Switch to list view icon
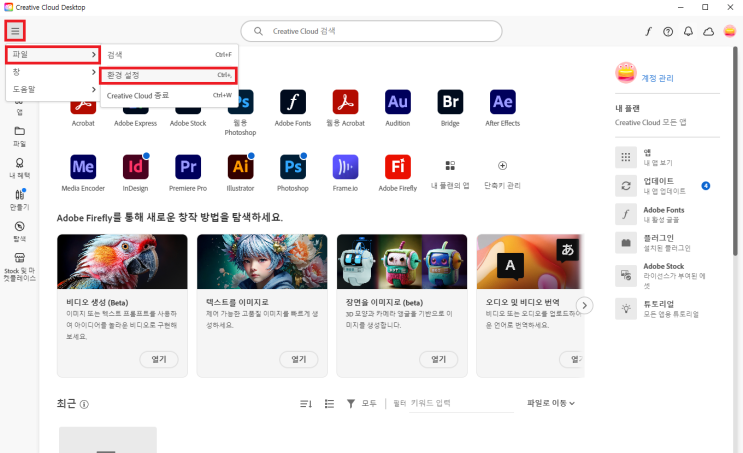Viewport: 743px width, 453px height. click(329, 404)
